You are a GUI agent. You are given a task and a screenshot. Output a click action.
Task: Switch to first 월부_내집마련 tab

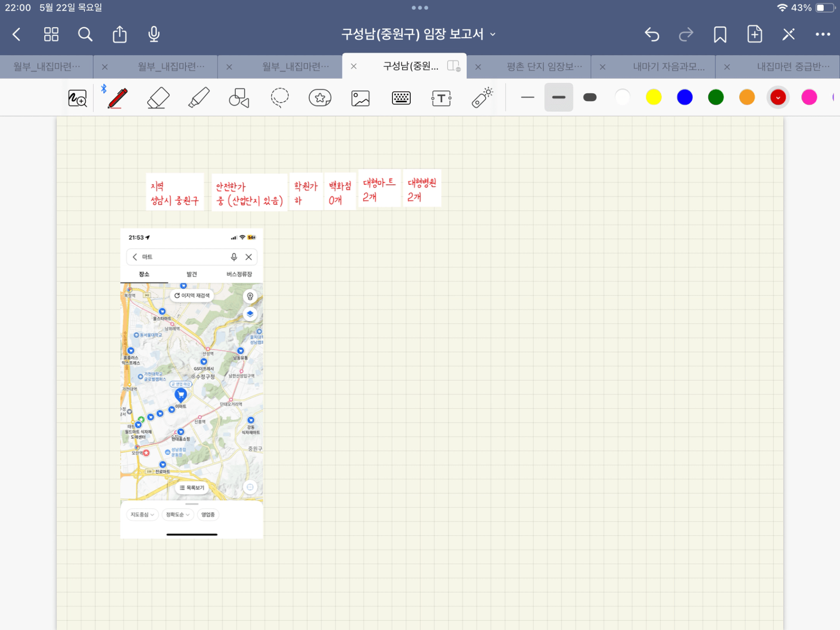[x=47, y=66]
